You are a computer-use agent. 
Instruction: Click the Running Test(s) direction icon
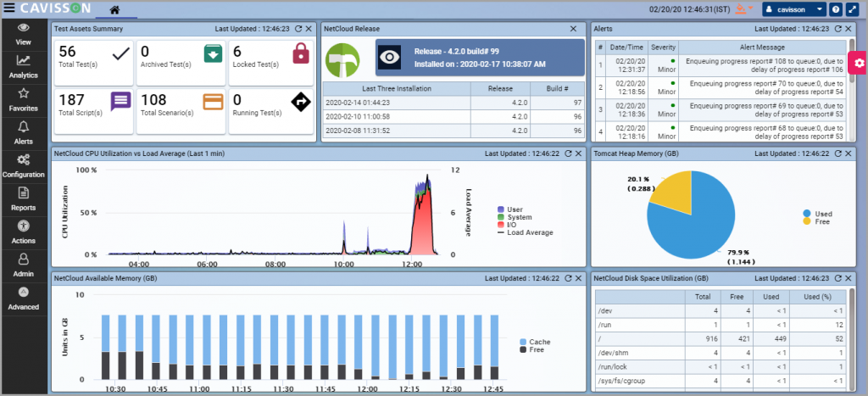[x=301, y=102]
